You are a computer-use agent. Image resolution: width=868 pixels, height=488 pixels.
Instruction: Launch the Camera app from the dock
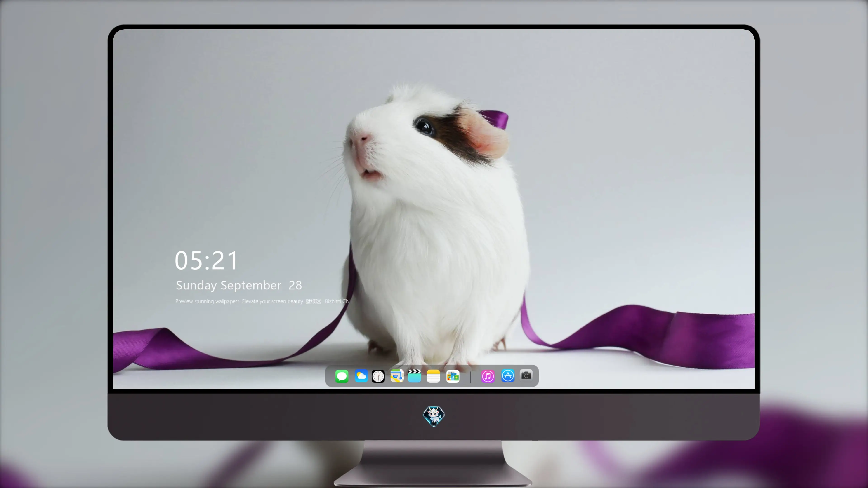[x=526, y=375]
